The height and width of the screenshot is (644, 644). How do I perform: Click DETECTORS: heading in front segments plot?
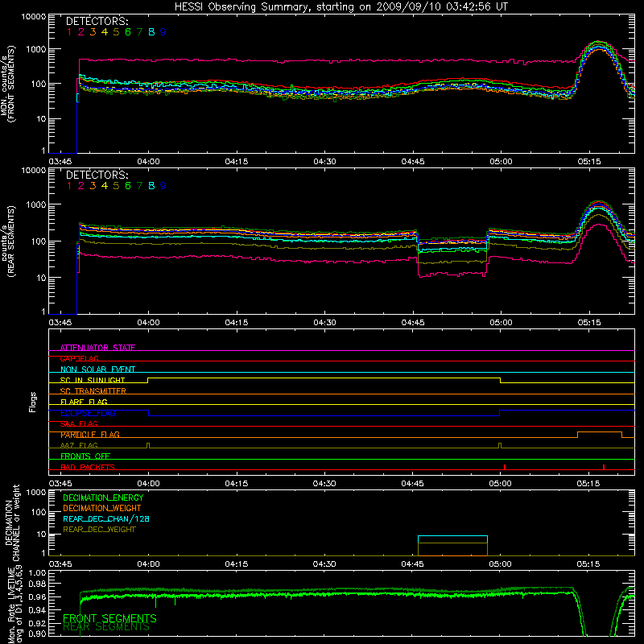97,21
